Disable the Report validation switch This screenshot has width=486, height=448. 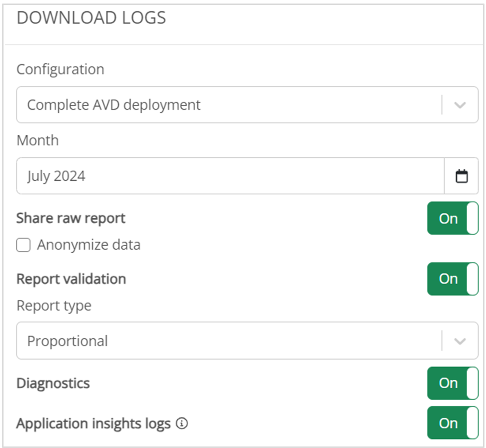pos(453,279)
